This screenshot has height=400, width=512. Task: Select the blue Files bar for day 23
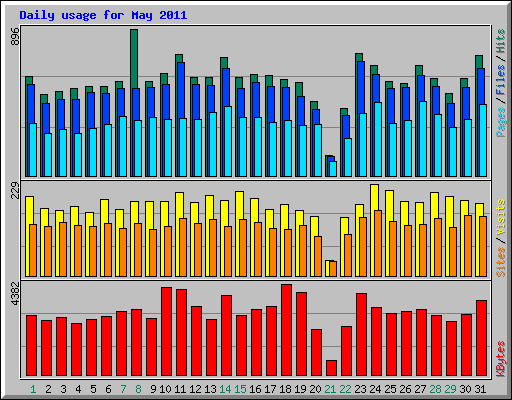pos(361,87)
